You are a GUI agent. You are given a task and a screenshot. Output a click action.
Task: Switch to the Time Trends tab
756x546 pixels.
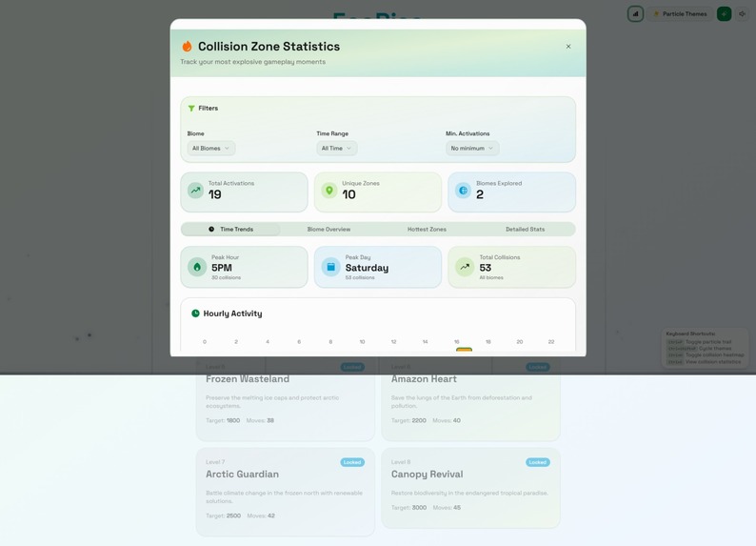tap(230, 229)
